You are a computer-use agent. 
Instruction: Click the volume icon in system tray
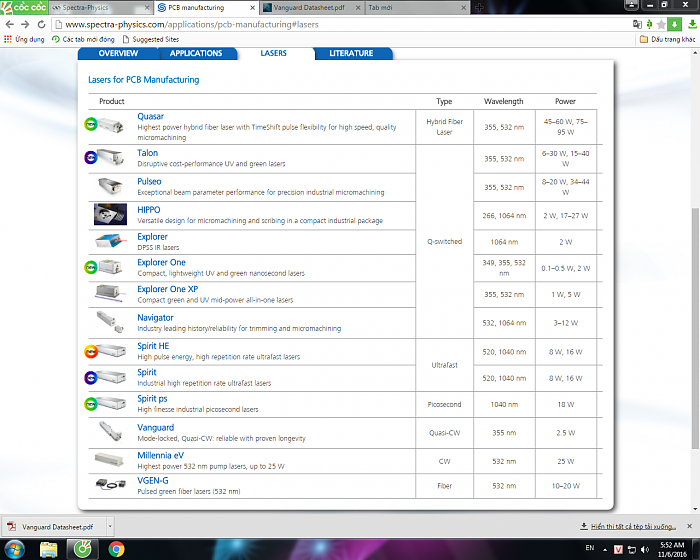pyautogui.click(x=645, y=549)
